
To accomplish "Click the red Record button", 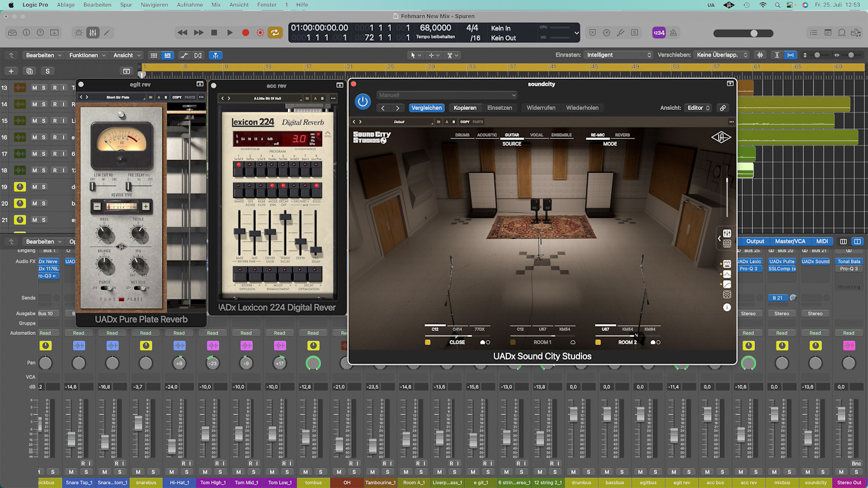I will (245, 32).
